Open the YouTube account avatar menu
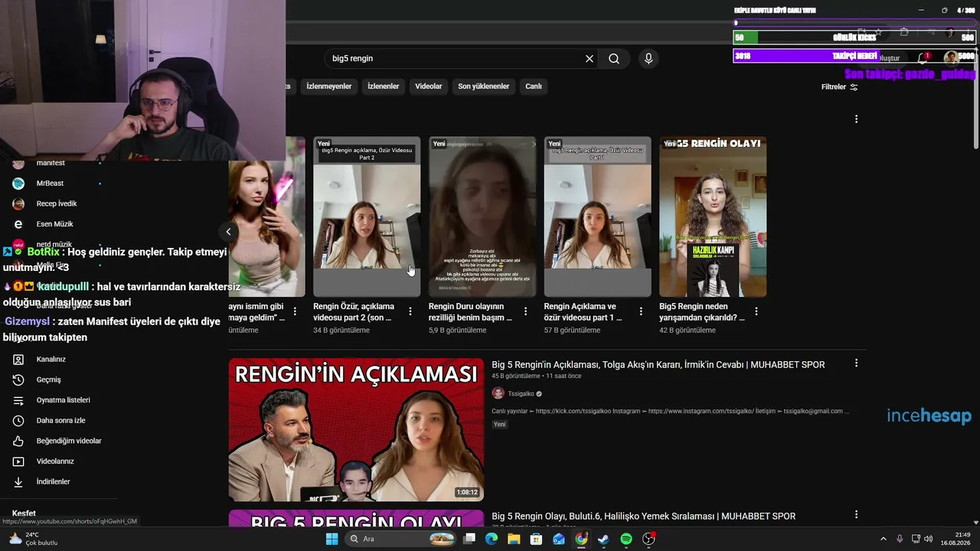The height and width of the screenshot is (551, 980). 951,57
